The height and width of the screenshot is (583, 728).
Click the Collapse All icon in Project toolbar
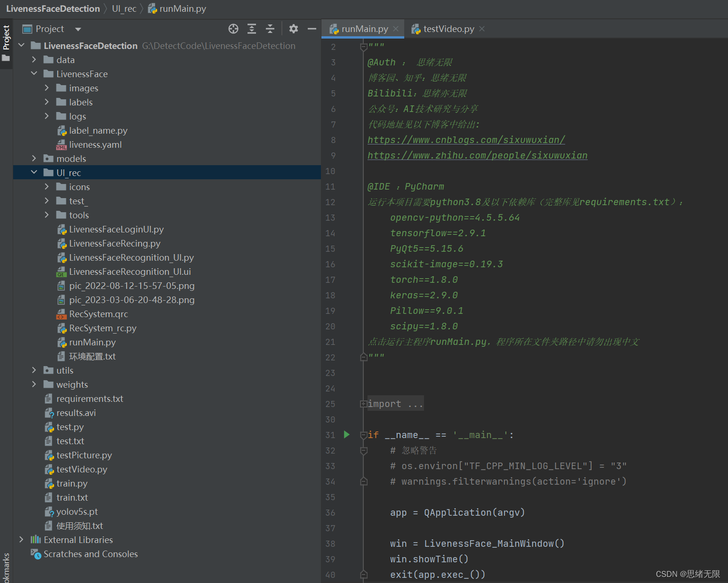[x=270, y=29]
